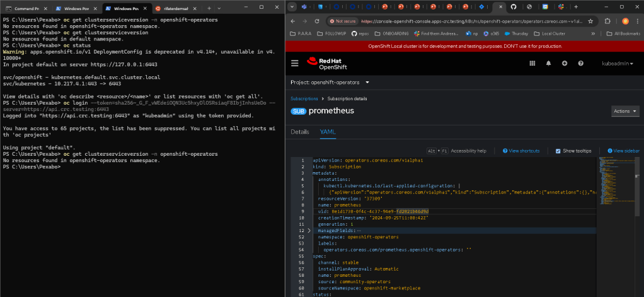The image size is (644, 297).
Task: Open the Chrome extensions puzzle icon
Action: 608,21
